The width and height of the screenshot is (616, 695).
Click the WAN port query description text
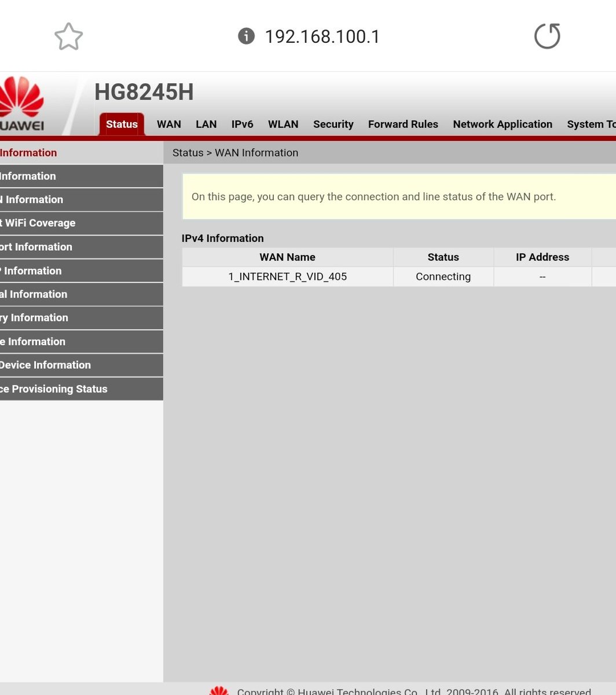374,197
